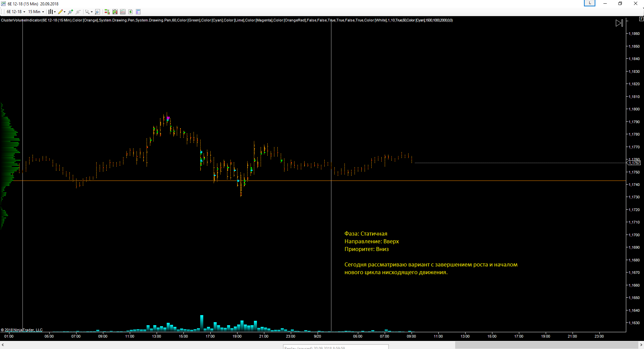Click the 01:00 time axis label
The height and width of the screenshot is (349, 644).
tap(9, 336)
